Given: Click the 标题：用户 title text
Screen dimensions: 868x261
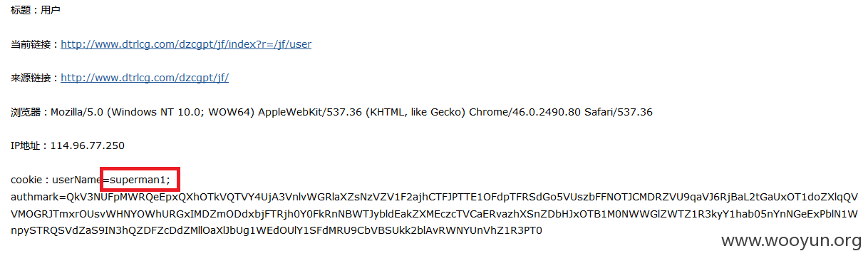Looking at the screenshot, I should coord(36,10).
